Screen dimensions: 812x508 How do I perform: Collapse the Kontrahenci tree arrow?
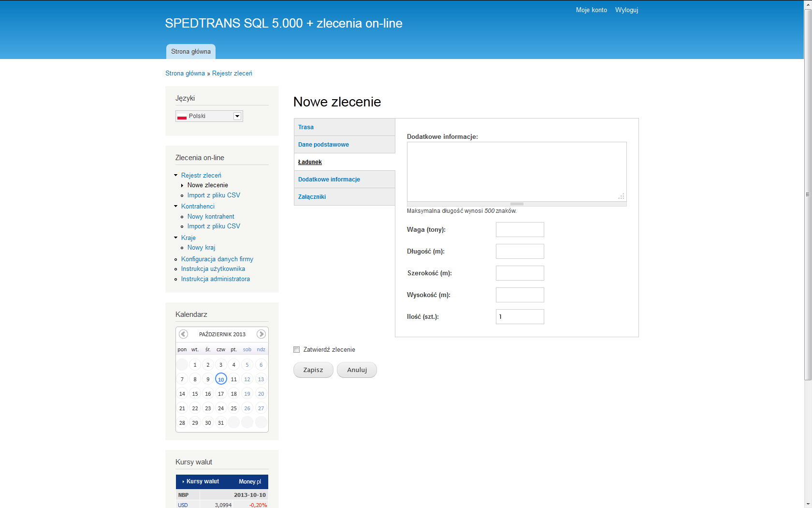coord(176,206)
